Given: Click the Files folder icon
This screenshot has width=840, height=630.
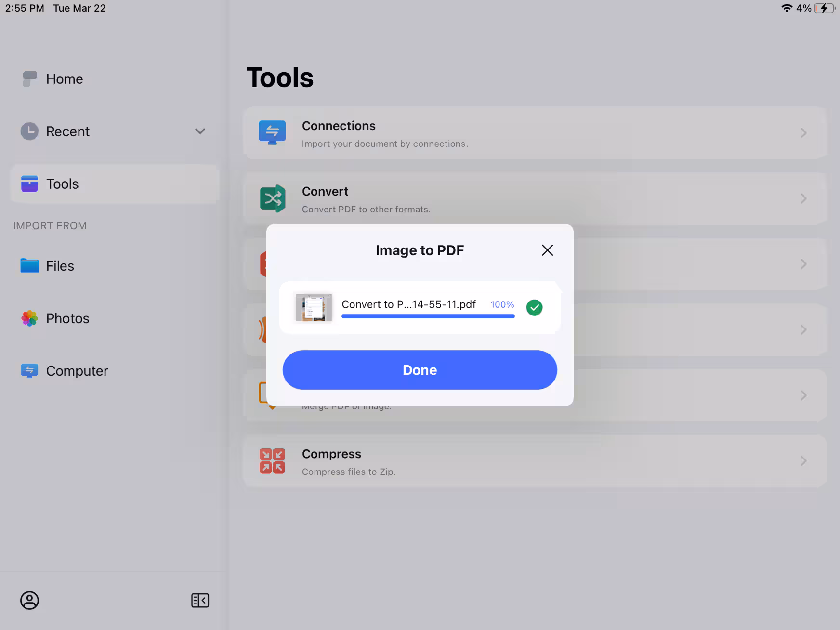Looking at the screenshot, I should (x=29, y=265).
